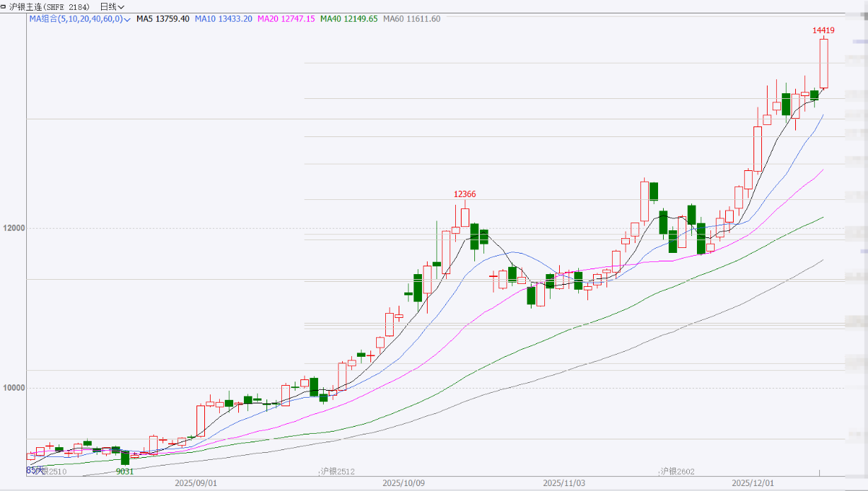Expand the MA组合 indicator settings dropdown
Viewport: 868px width, 491px height.
[127, 20]
